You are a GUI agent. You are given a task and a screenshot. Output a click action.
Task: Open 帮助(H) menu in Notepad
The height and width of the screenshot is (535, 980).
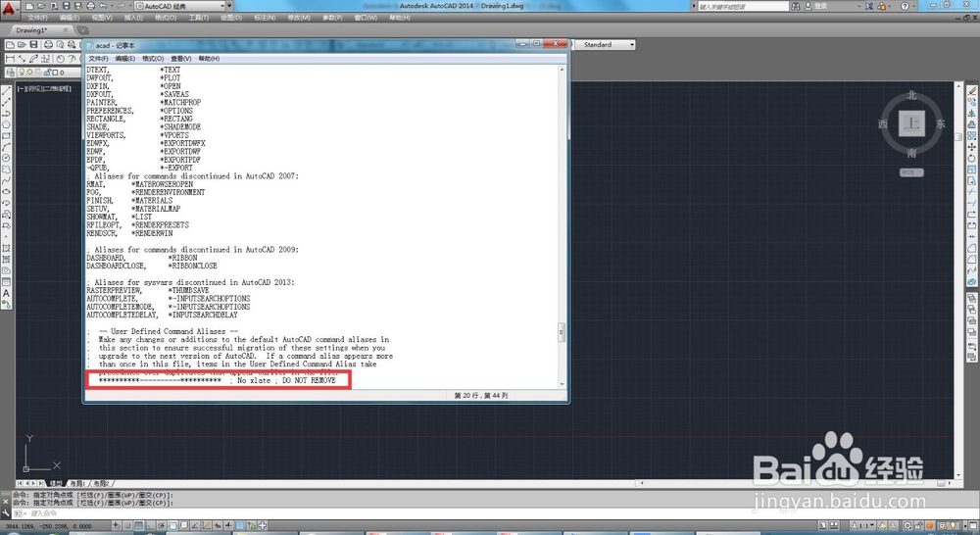209,58
